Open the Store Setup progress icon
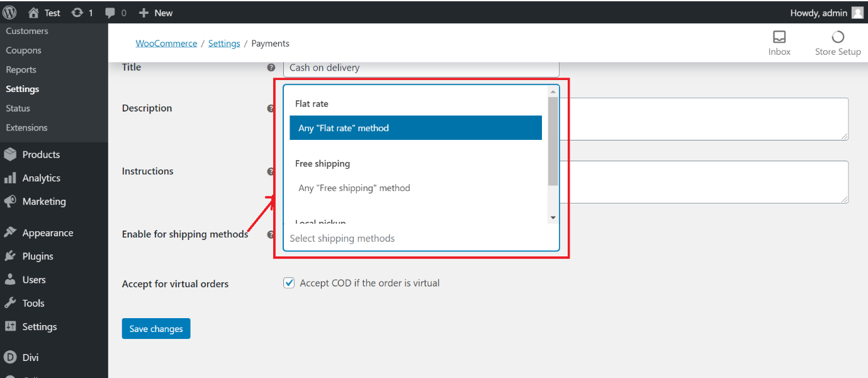This screenshot has height=378, width=868. click(x=838, y=37)
